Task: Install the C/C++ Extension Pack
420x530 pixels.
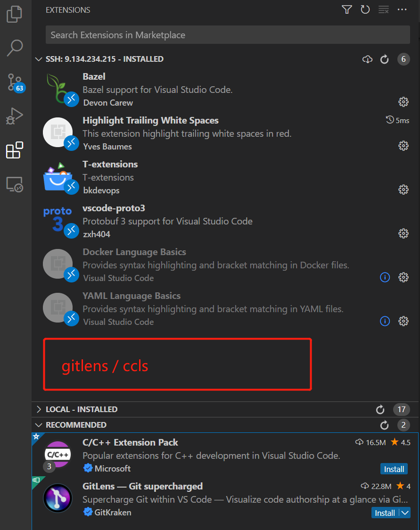Action: coord(394,469)
